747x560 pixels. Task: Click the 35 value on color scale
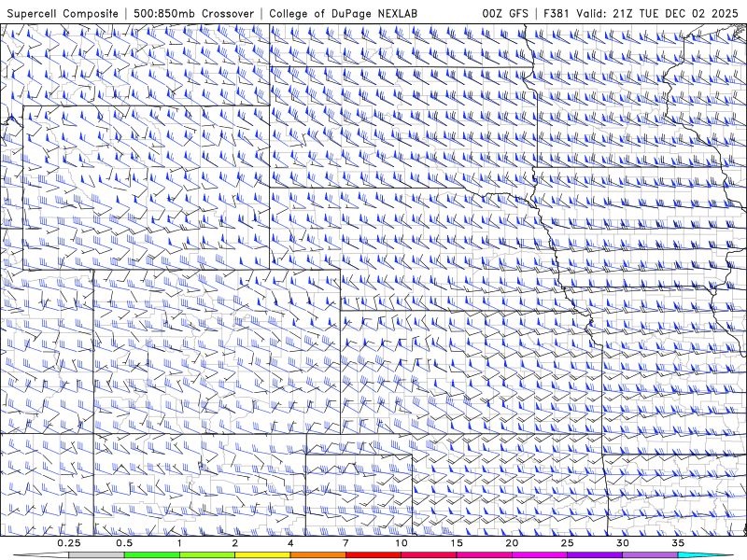tap(678, 543)
